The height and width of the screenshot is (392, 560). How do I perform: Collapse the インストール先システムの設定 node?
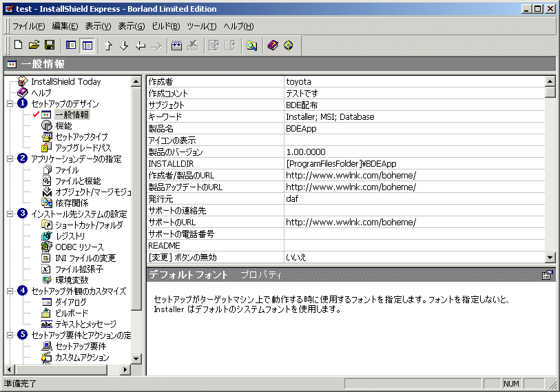coord(10,214)
